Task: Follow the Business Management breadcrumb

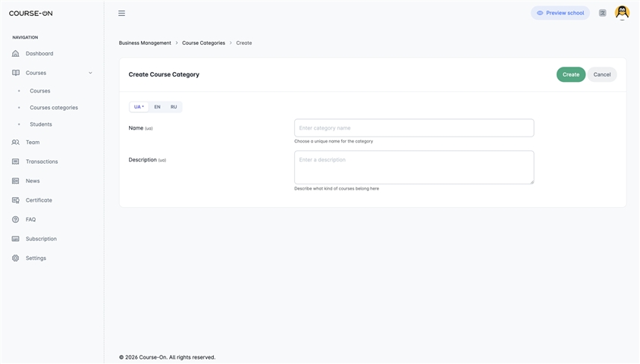Action: (145, 43)
